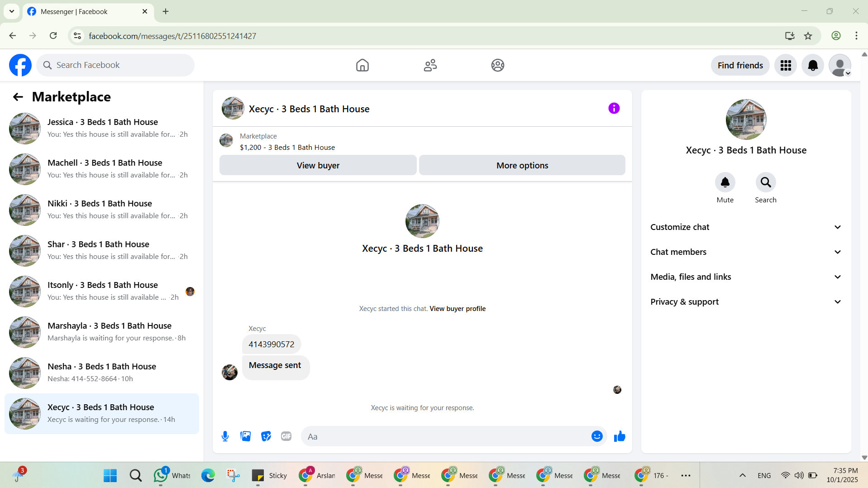Open the $1,200 Marketplace listing link
The image size is (868, 488).
(x=287, y=148)
